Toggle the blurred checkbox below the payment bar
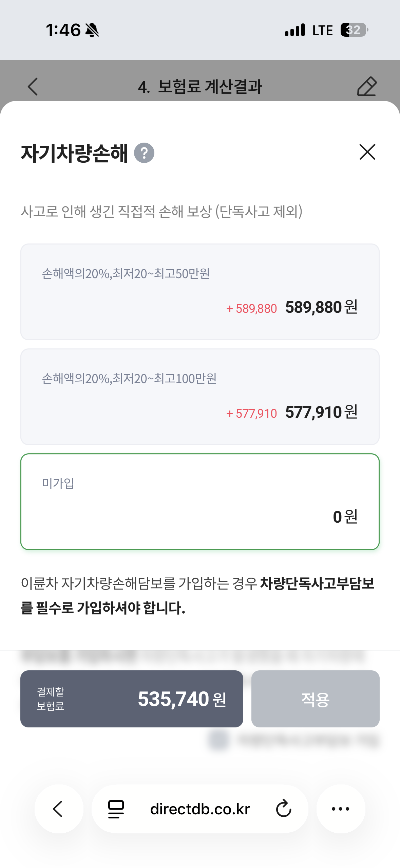Screen dimensions: 400x868 (x=219, y=740)
